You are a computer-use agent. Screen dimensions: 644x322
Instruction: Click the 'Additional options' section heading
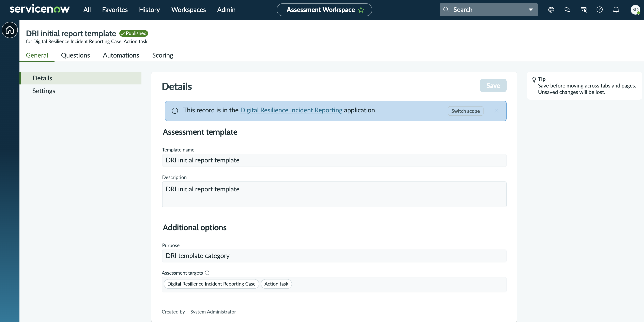click(195, 228)
